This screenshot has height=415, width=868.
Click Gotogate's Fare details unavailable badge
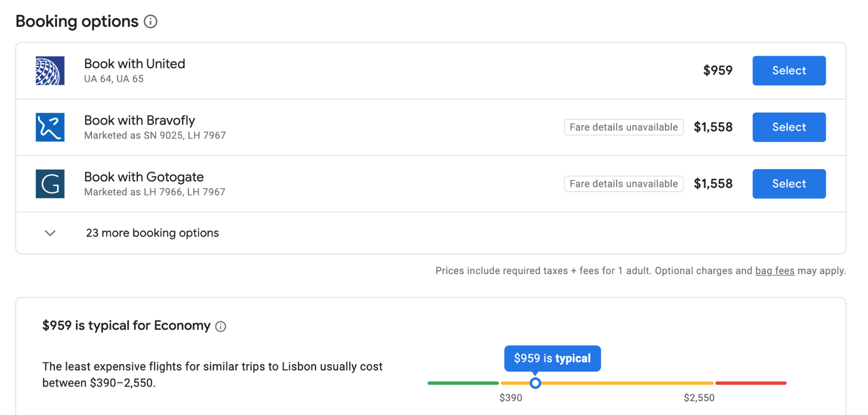tap(623, 184)
